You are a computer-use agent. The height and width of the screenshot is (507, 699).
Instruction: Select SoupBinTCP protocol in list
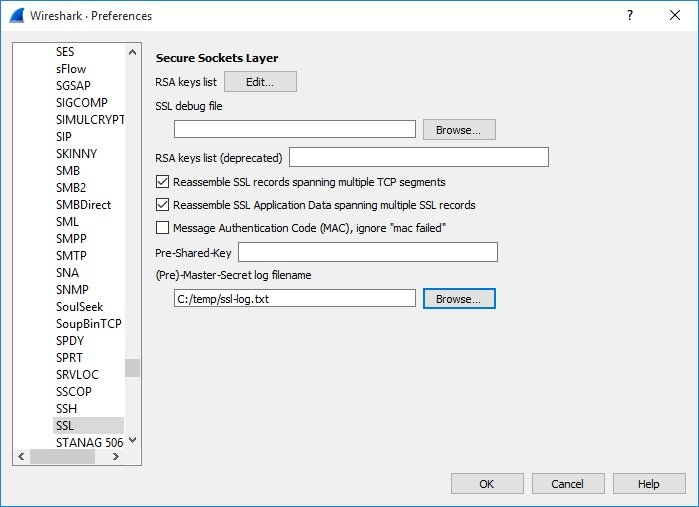[x=89, y=324]
